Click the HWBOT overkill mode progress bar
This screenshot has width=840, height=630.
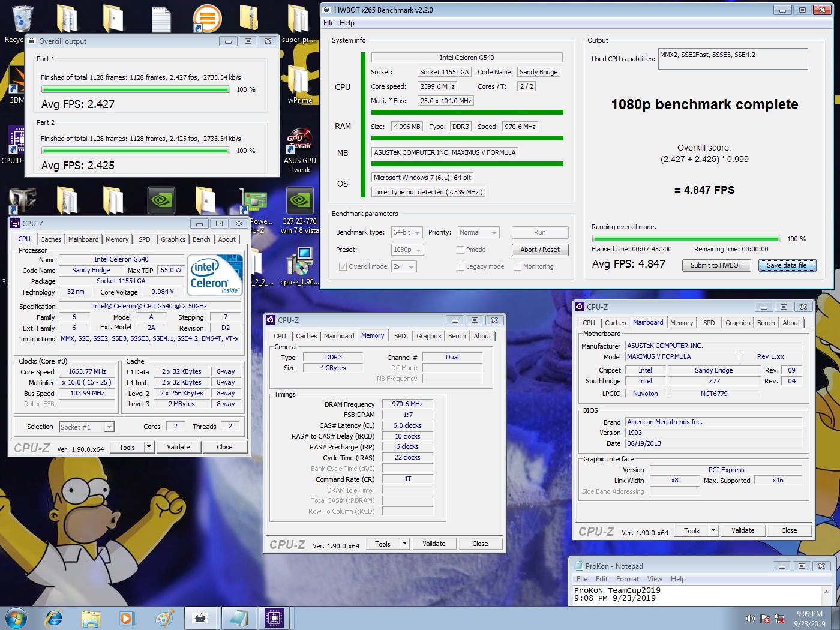point(686,239)
